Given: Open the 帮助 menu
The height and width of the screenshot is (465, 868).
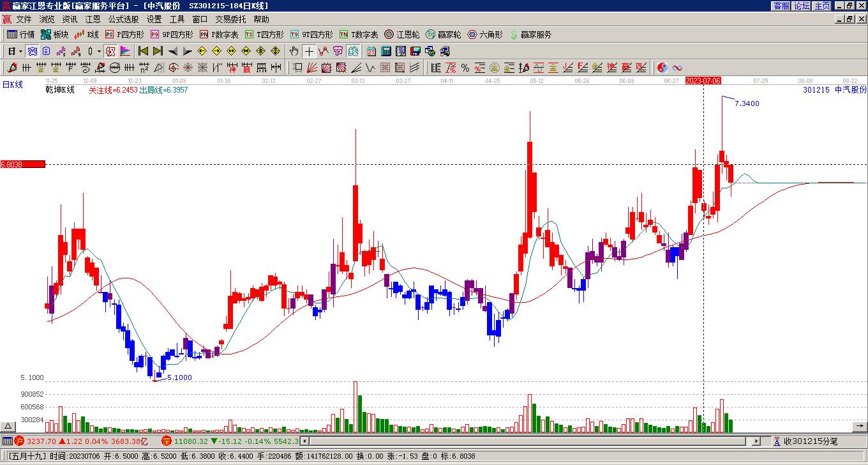Looking at the screenshot, I should (261, 20).
